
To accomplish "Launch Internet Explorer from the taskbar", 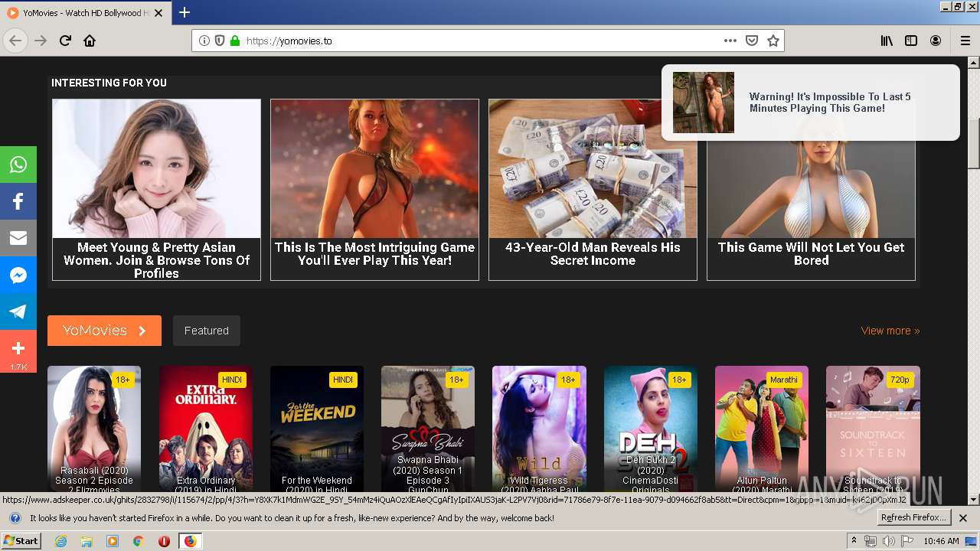I will coord(61,541).
